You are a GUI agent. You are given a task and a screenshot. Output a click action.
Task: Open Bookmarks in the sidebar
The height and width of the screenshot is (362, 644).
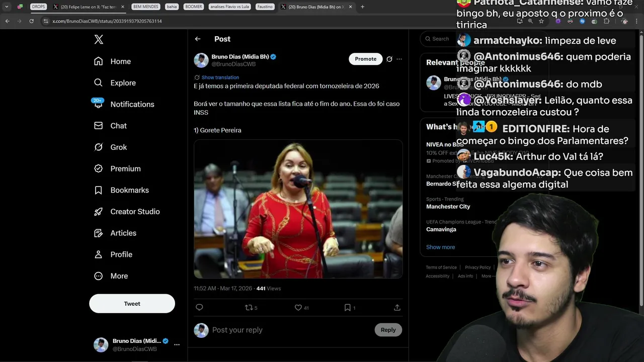[x=121, y=190]
